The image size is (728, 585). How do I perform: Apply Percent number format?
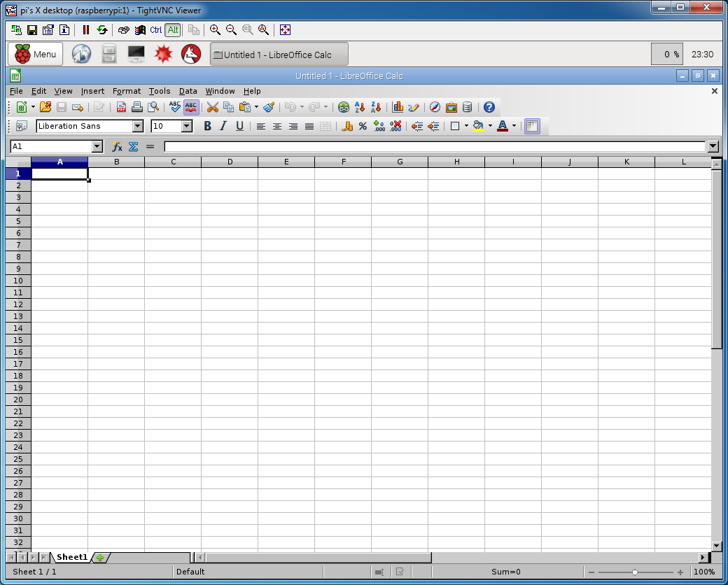click(x=363, y=126)
